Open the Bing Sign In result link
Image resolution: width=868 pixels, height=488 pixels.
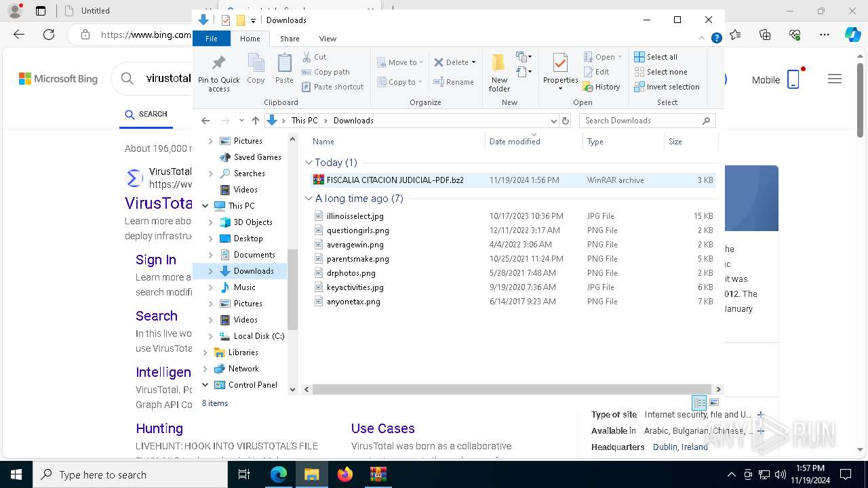point(156,260)
